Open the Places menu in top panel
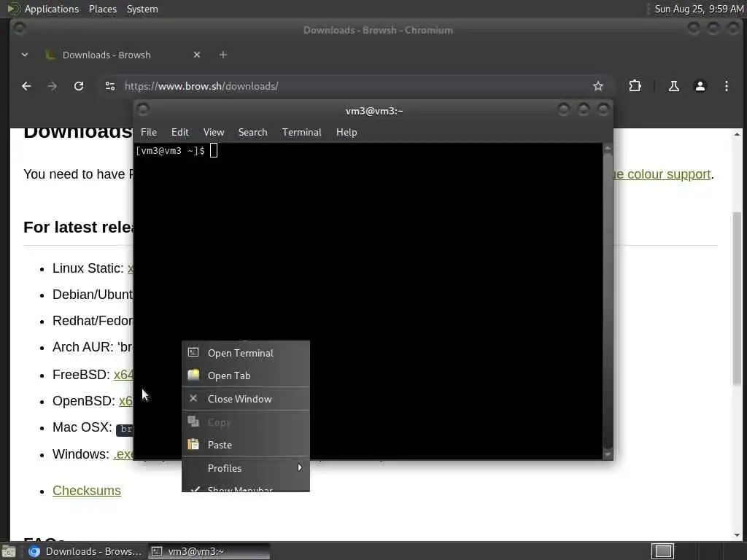The height and width of the screenshot is (560, 747). [103, 9]
